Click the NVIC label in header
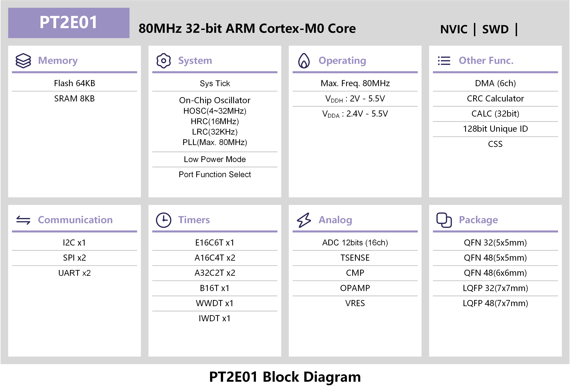 (x=454, y=29)
